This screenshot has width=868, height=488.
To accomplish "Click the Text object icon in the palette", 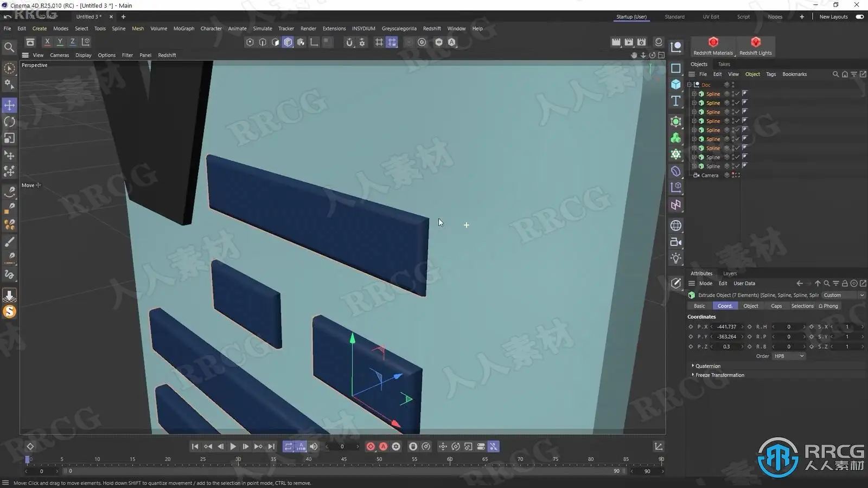I will 676,101.
